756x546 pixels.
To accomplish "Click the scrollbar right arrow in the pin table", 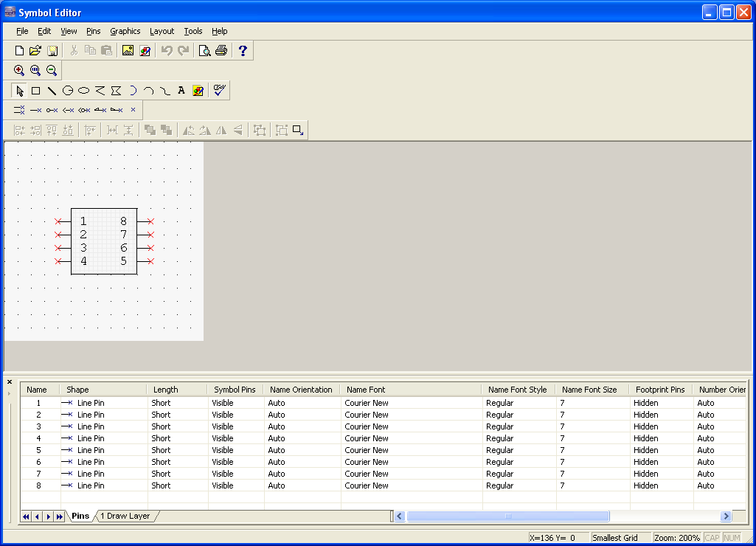I will (726, 516).
